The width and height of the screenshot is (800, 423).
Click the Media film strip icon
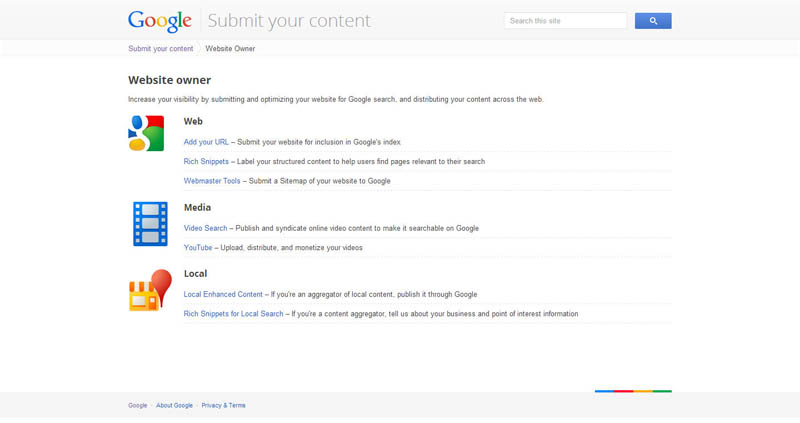point(150,223)
